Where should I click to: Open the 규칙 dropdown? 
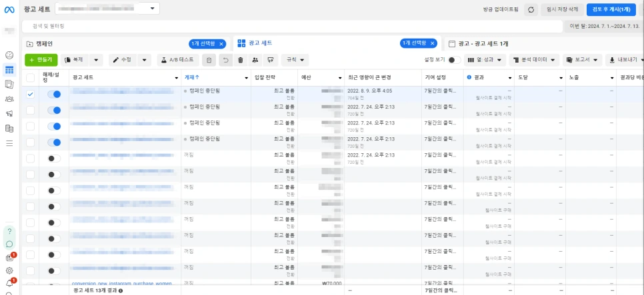[x=295, y=60]
